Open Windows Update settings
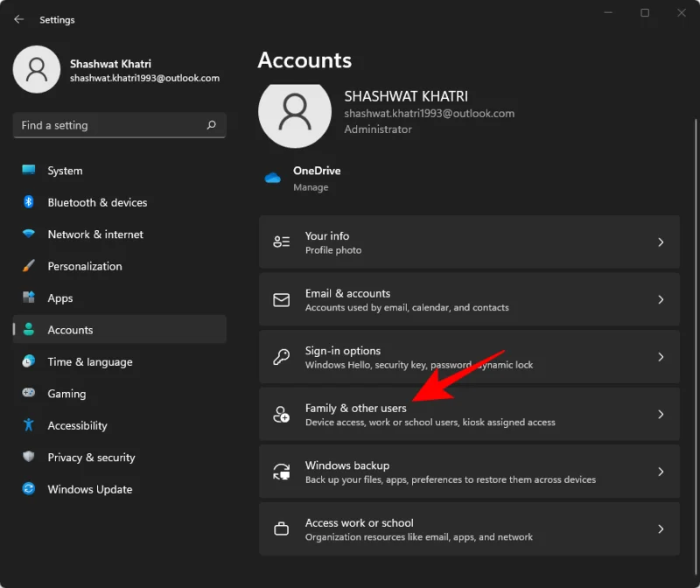This screenshot has width=700, height=588. (87, 489)
